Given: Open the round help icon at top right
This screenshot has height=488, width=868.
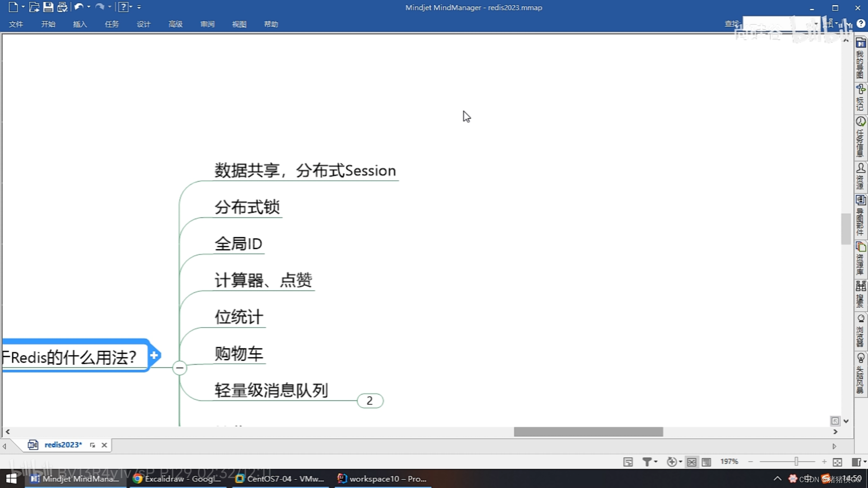Looking at the screenshot, I should click(x=861, y=23).
